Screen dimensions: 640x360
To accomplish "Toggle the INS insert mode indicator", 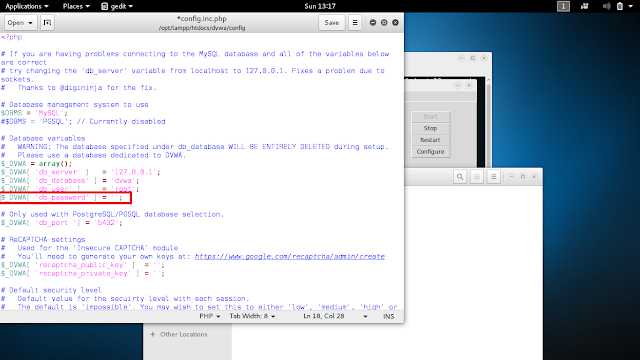I will coord(389,316).
